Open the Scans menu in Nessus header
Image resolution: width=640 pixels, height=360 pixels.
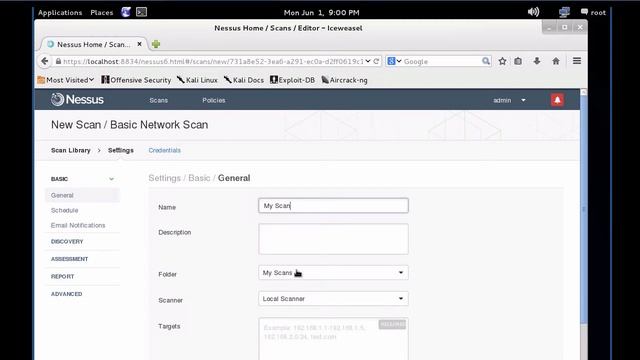(x=158, y=100)
